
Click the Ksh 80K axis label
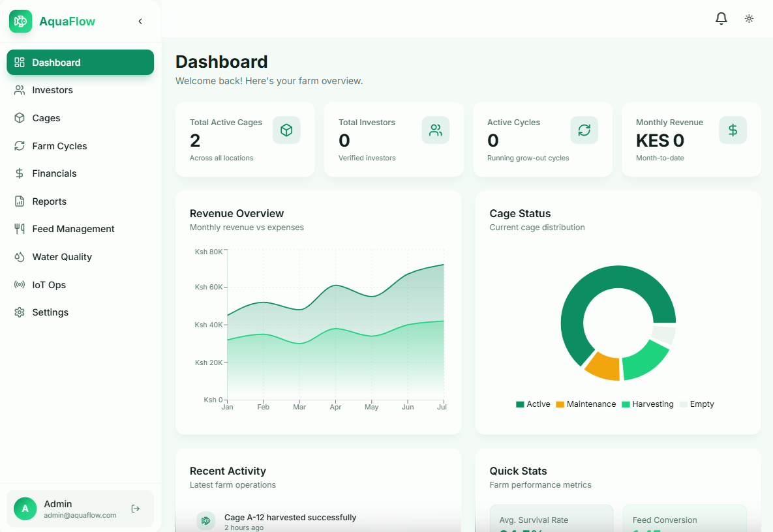(209, 252)
